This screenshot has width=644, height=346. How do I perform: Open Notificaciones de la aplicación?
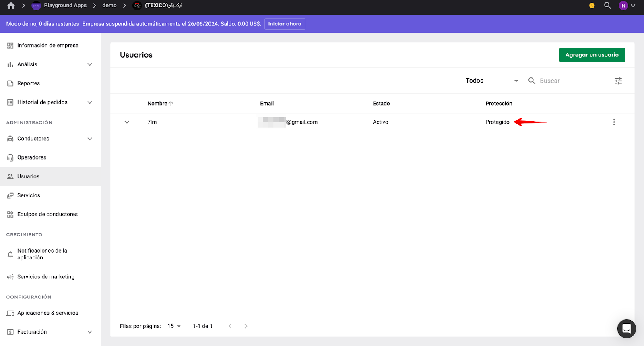(x=50, y=254)
